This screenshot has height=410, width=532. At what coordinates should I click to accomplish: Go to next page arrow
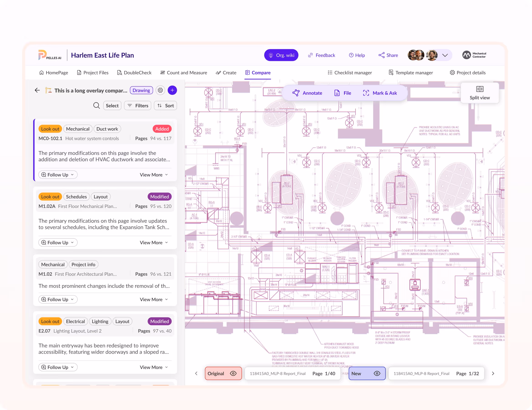[x=493, y=374]
